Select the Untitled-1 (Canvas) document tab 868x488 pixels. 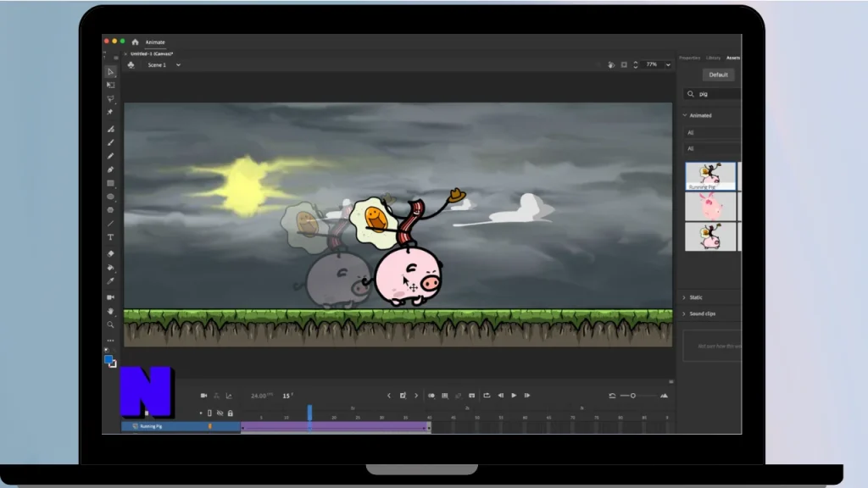tap(152, 53)
